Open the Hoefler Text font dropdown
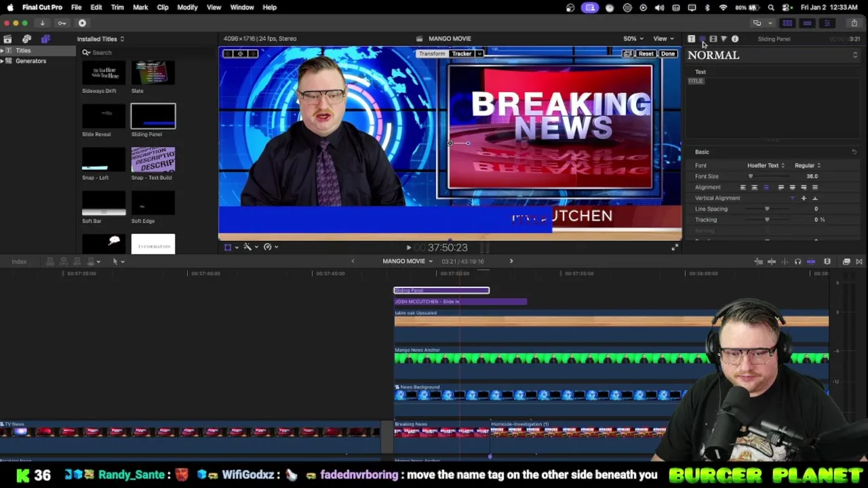 [766, 165]
